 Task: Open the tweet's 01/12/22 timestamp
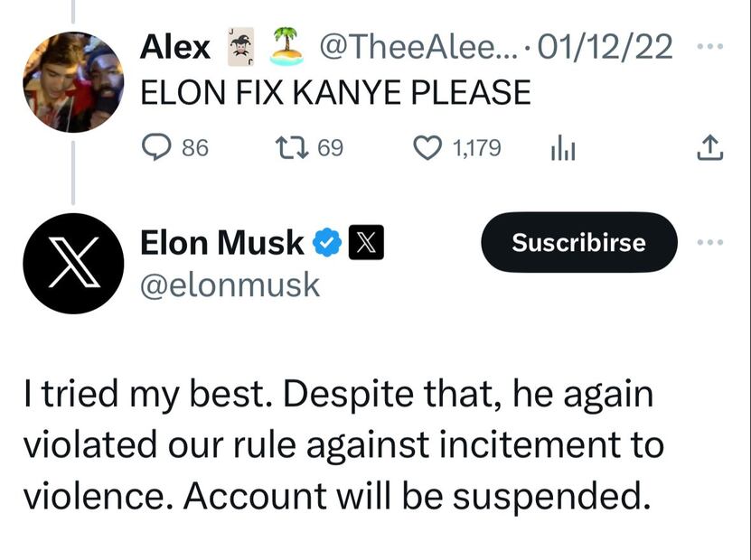[x=605, y=47]
